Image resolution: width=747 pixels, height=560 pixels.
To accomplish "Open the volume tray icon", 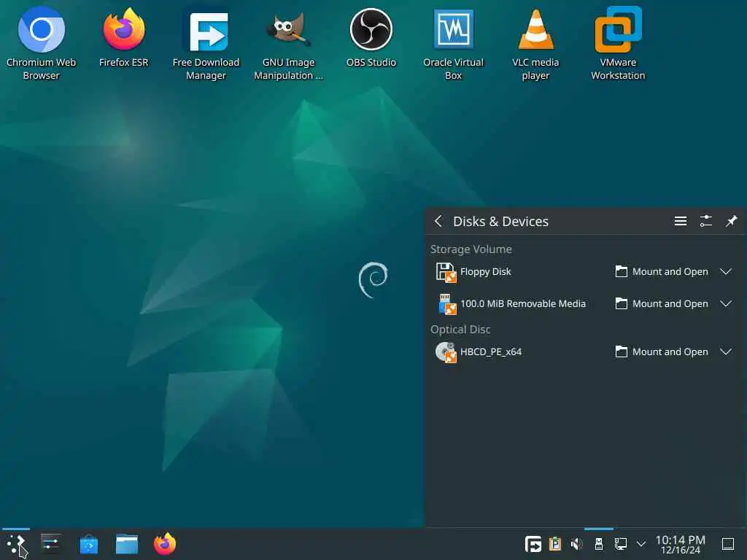I will pos(576,544).
